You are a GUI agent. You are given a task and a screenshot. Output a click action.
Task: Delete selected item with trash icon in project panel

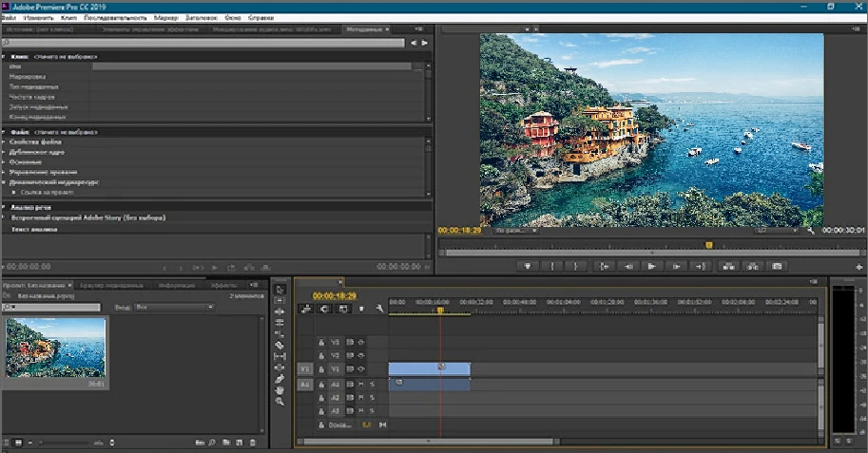point(253,443)
